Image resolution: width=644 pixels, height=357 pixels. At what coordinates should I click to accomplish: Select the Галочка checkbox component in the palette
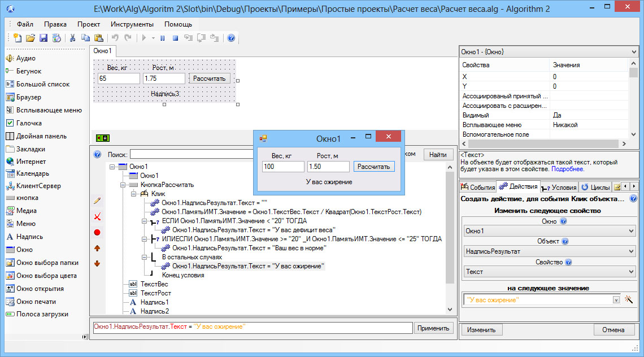(x=29, y=123)
